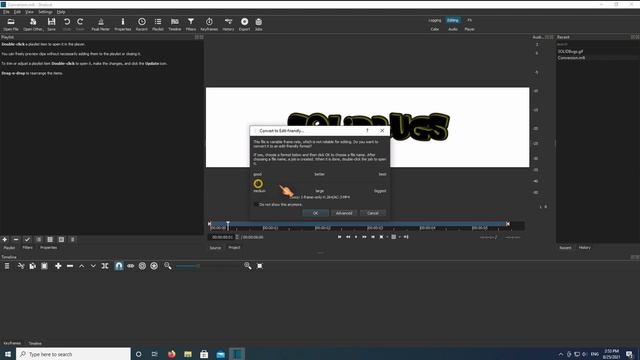The width and height of the screenshot is (640, 360).
Task: Click the player Play button
Action: point(356,237)
